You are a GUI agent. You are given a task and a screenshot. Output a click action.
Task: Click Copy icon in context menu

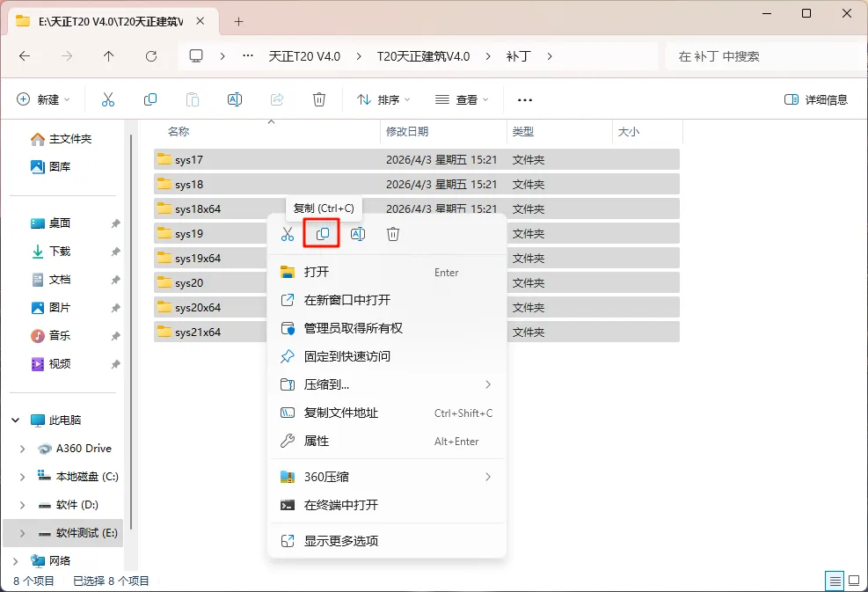coord(322,234)
